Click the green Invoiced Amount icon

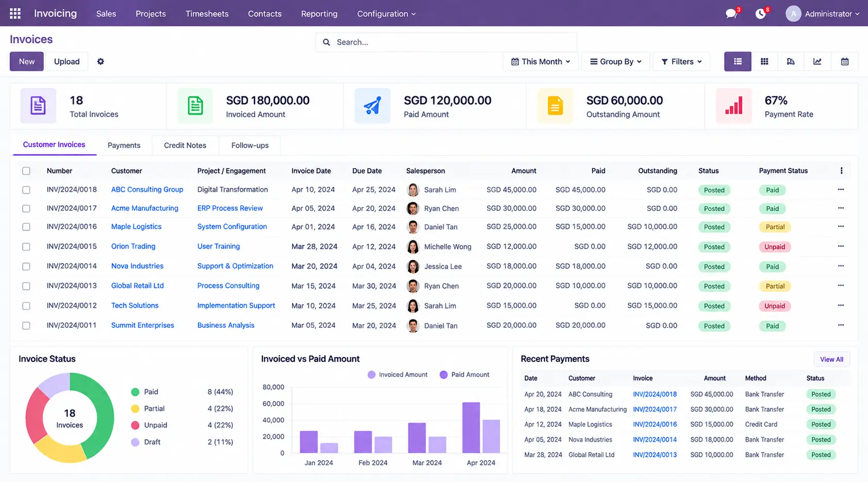click(195, 106)
